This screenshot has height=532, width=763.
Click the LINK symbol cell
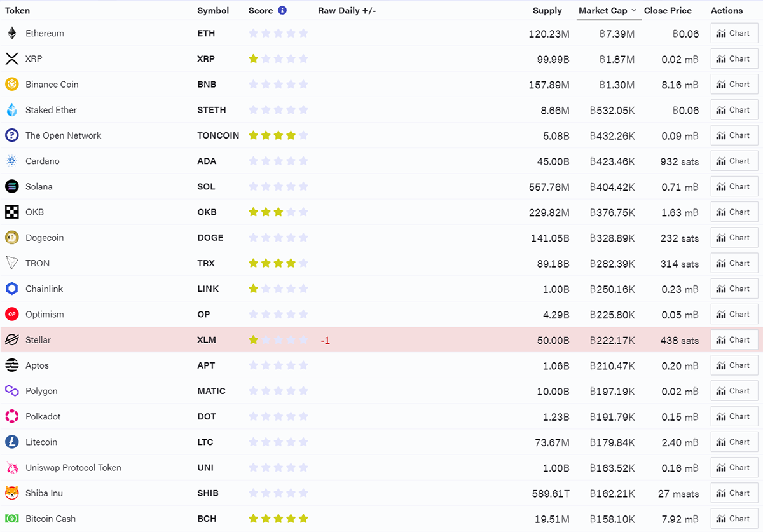[208, 289]
